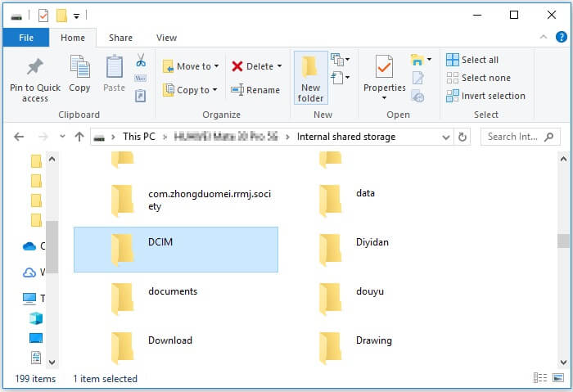Switch to Large icons view in status bar

[x=558, y=378]
